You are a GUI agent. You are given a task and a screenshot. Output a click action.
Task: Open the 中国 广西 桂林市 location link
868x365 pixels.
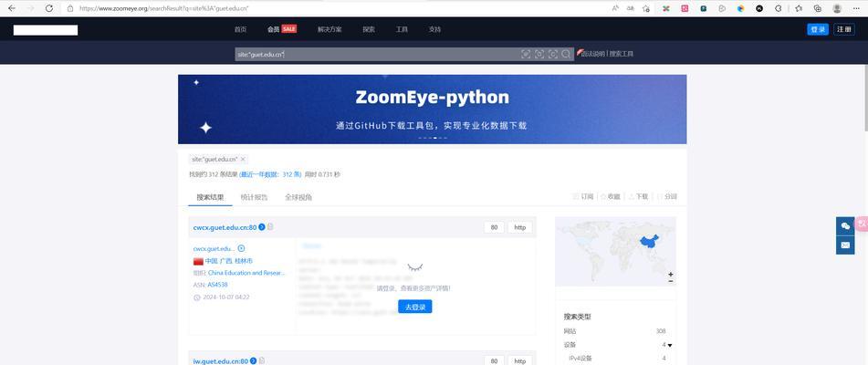[x=228, y=261]
